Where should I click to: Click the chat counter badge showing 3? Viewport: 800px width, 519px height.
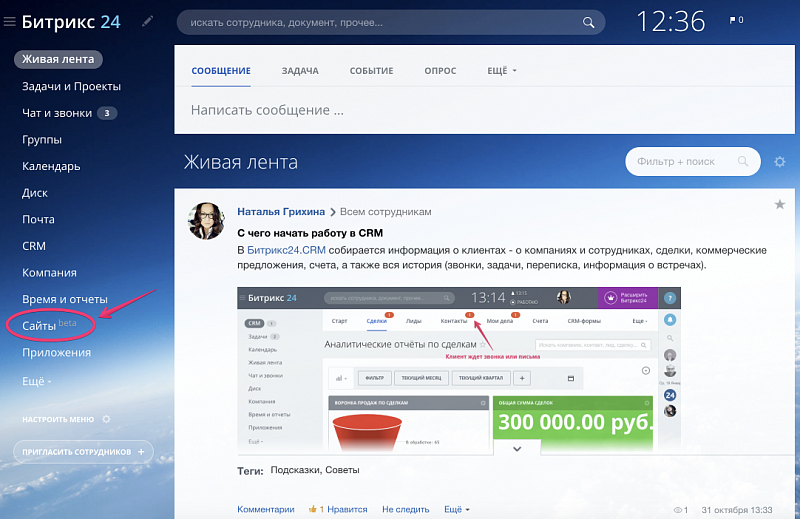pyautogui.click(x=107, y=113)
